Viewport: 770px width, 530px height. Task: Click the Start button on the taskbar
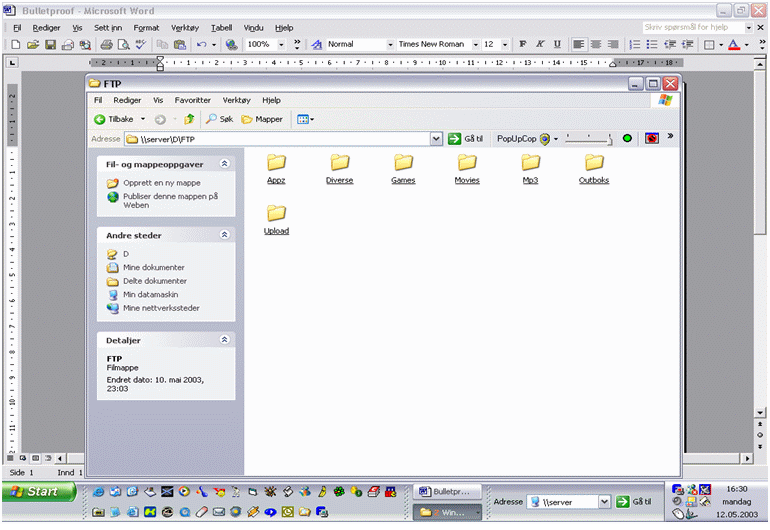click(x=39, y=491)
